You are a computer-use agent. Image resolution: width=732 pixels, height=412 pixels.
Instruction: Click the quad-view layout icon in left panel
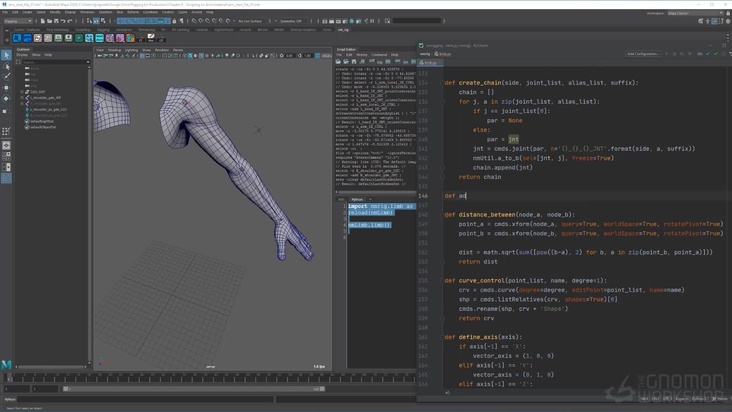6,156
